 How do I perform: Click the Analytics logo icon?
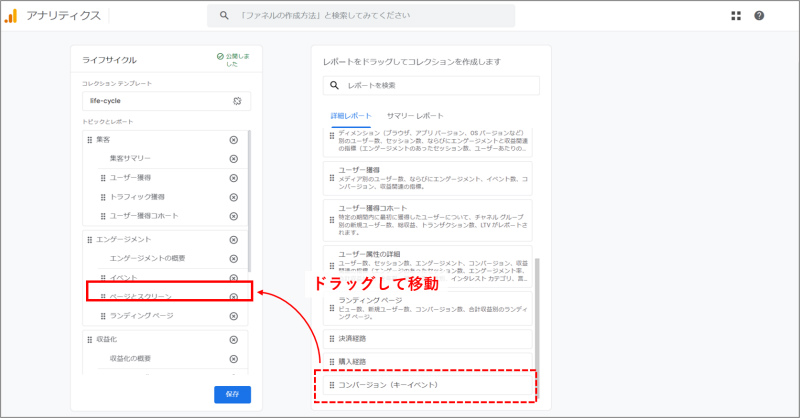11,16
